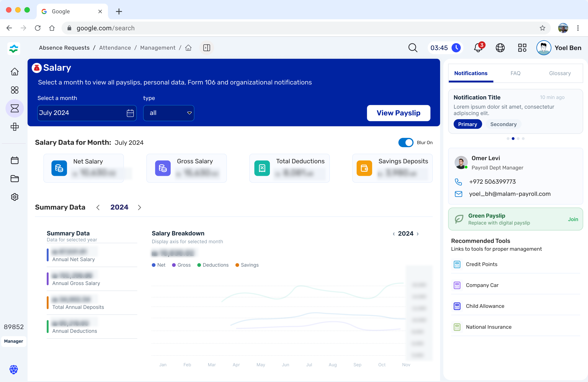
Task: Click the Gross Salary purple icon
Action: 163,168
